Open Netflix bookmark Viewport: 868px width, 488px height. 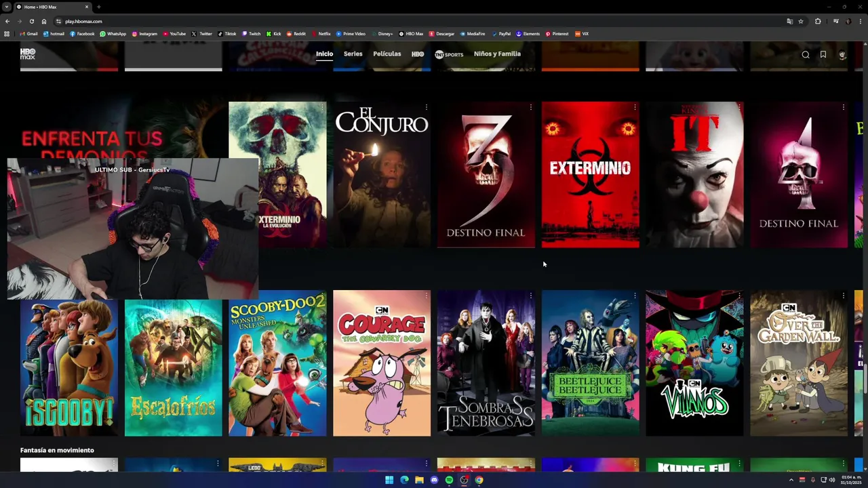coord(321,34)
